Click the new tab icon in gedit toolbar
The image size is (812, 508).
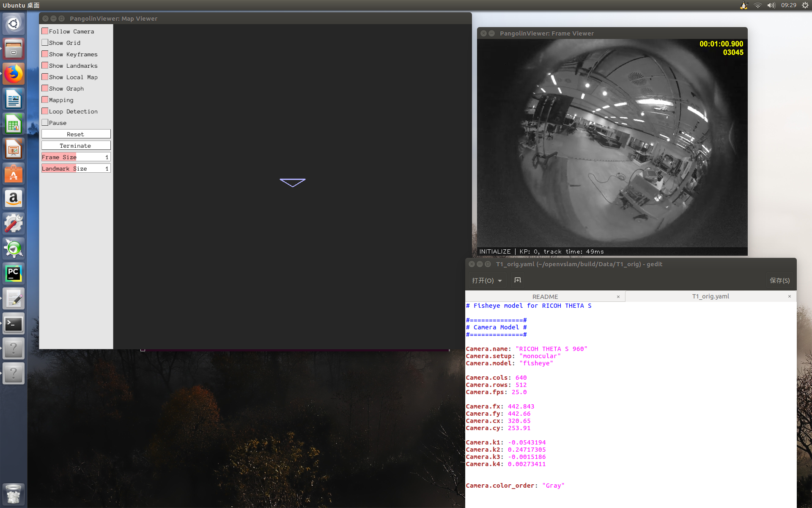tap(517, 280)
